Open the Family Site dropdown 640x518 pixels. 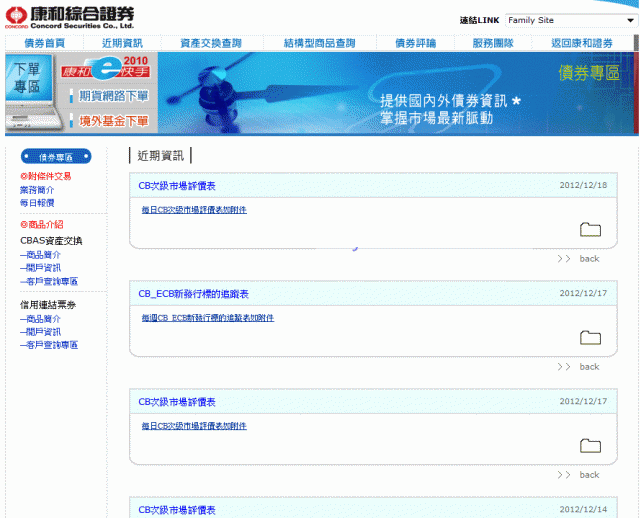tap(571, 20)
